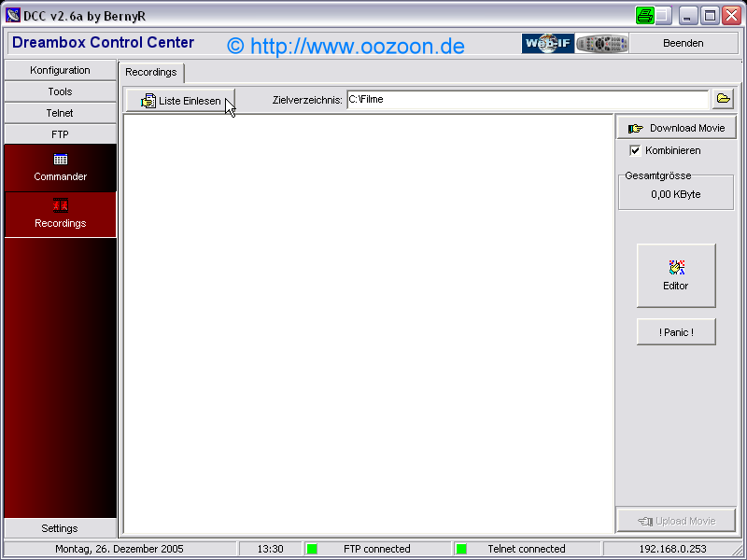This screenshot has height=560, width=747.
Task: Click the Liste Einlesen button
Action: (x=180, y=101)
